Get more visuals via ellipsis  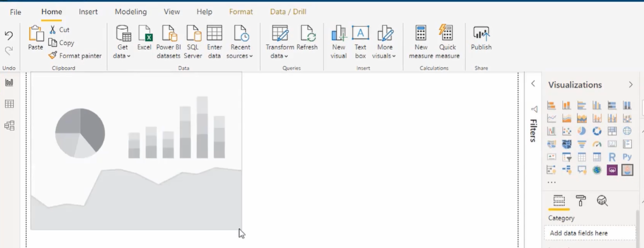pos(552,183)
